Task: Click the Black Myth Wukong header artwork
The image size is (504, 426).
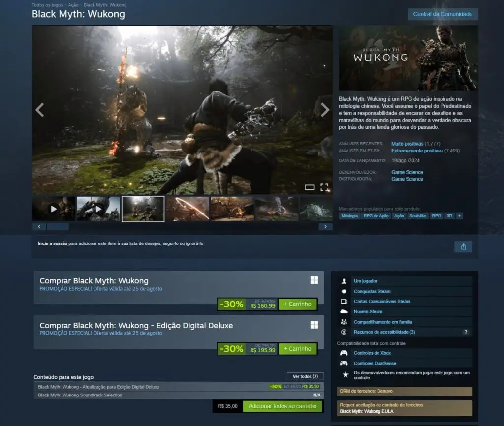Action: (408, 58)
